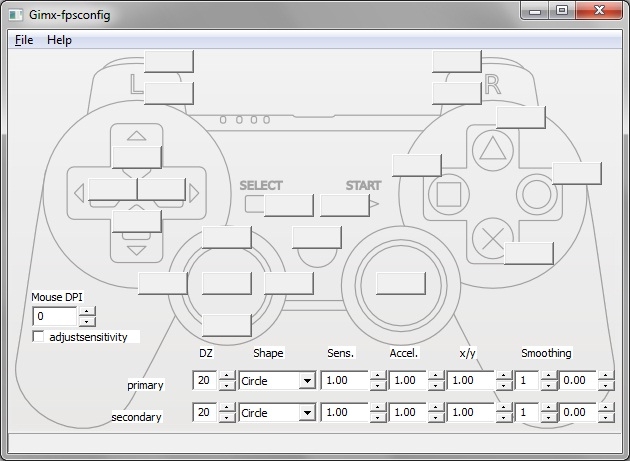Click the primary Smoothing field showing 0.00

tap(577, 380)
